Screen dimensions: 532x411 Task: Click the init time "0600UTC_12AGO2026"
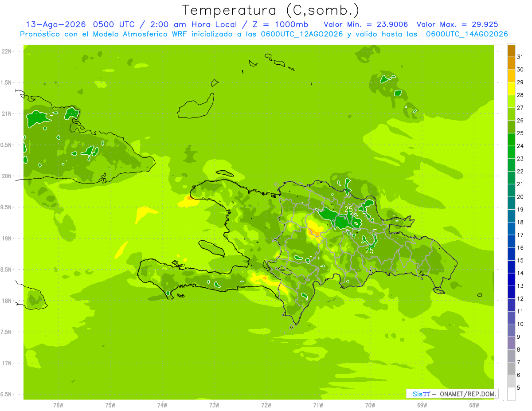point(302,34)
